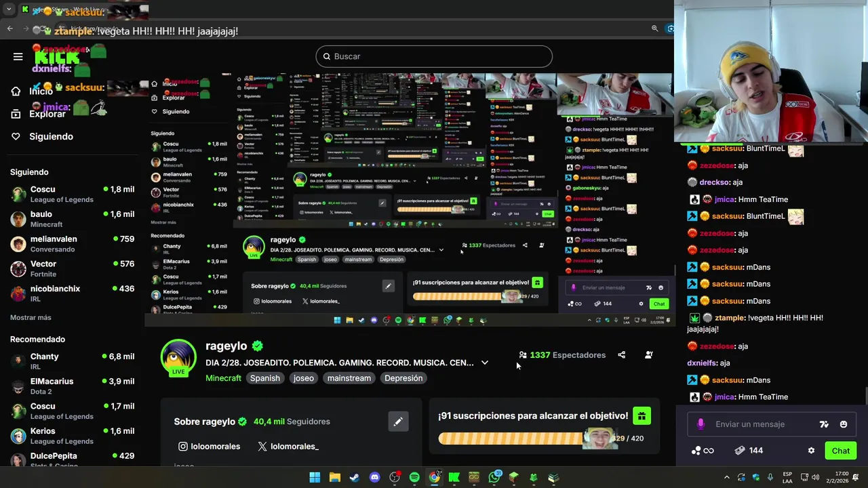Viewport: 868px width, 488px height.
Task: Open the emoji picker smiley icon
Action: [x=844, y=424]
